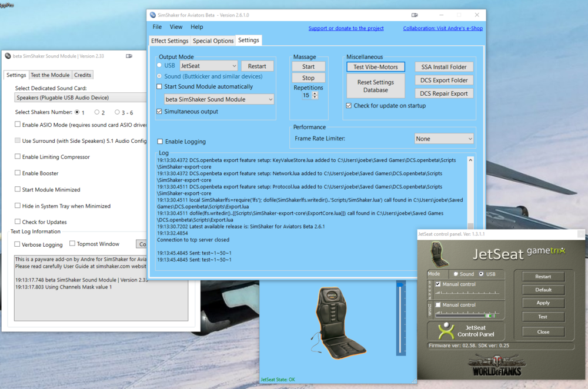
Task: Uncheck Simultaneous output option
Action: tap(160, 112)
